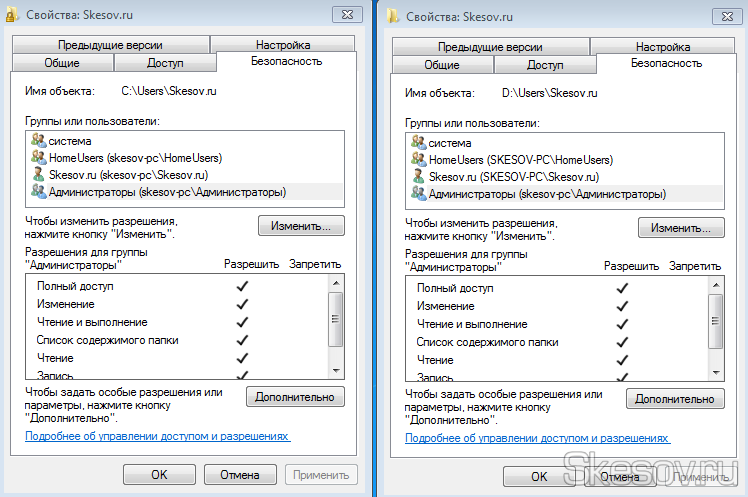
Task: Open access management help link in left dialog
Action: [x=158, y=437]
